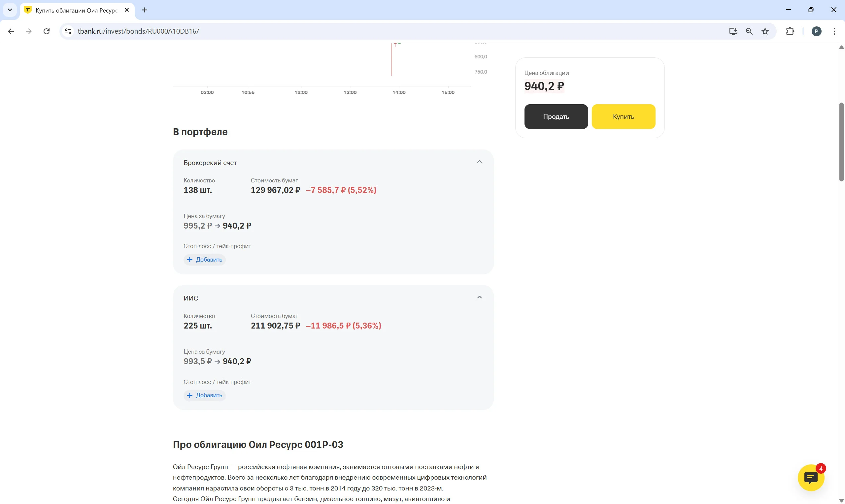The image size is (845, 504).
Task: Open the Chrome profile avatar
Action: pos(816,31)
